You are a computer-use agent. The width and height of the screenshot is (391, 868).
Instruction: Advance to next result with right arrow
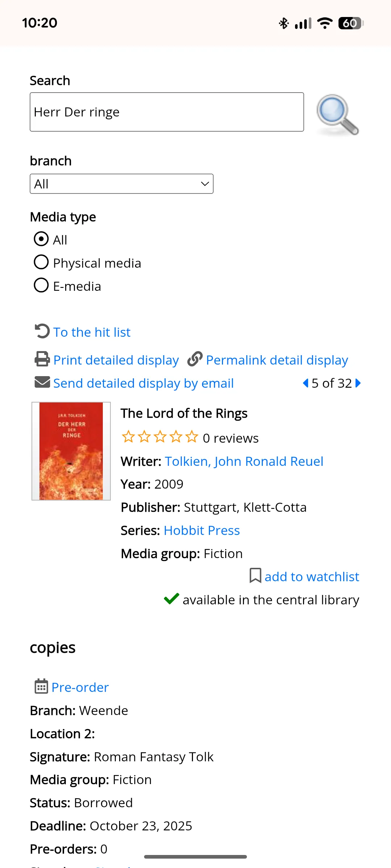tap(358, 383)
